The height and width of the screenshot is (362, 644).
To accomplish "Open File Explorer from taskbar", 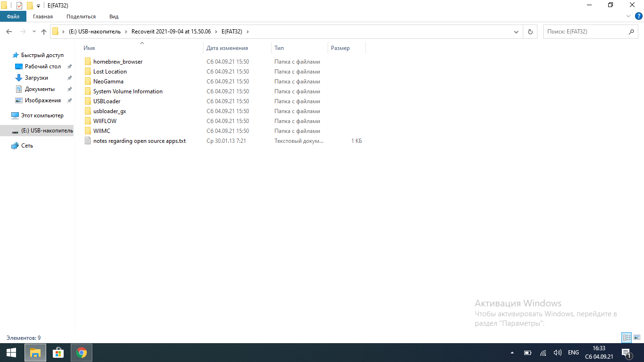I will tap(35, 353).
